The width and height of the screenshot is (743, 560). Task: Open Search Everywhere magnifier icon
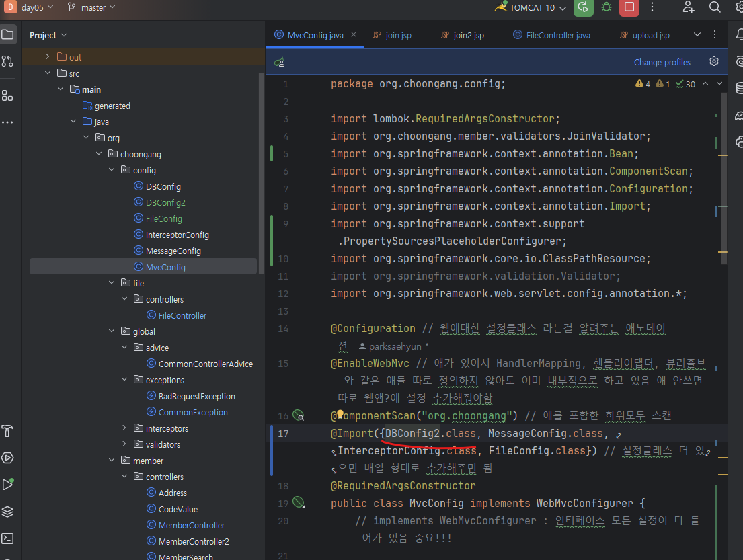(x=715, y=7)
